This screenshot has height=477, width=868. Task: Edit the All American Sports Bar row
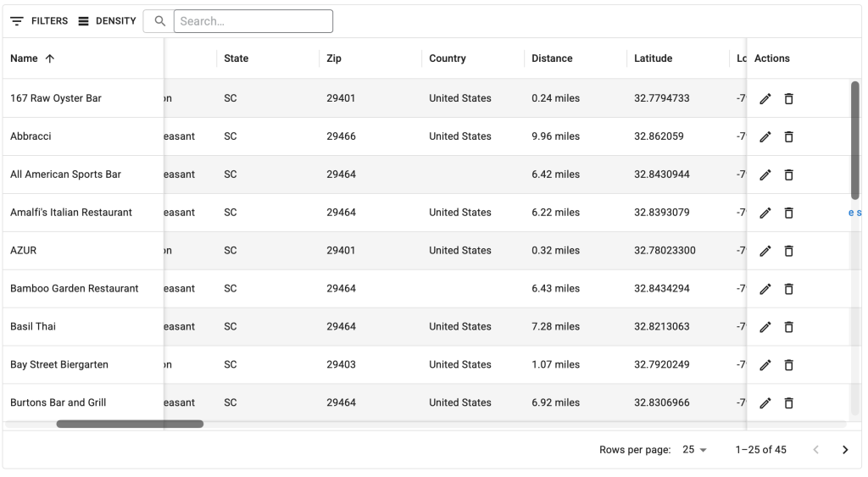[765, 175]
